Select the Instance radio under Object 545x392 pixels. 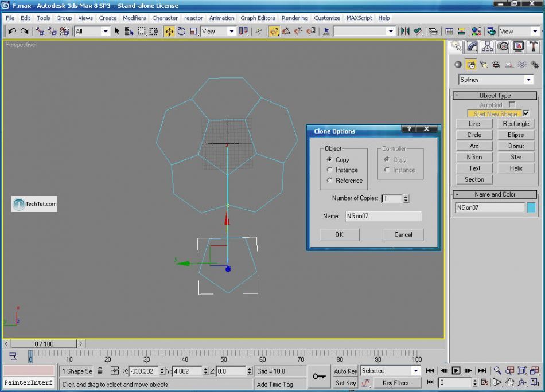click(x=329, y=170)
